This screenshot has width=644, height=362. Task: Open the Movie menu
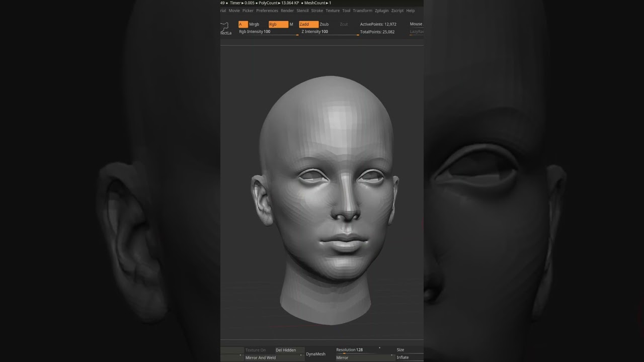point(234,11)
